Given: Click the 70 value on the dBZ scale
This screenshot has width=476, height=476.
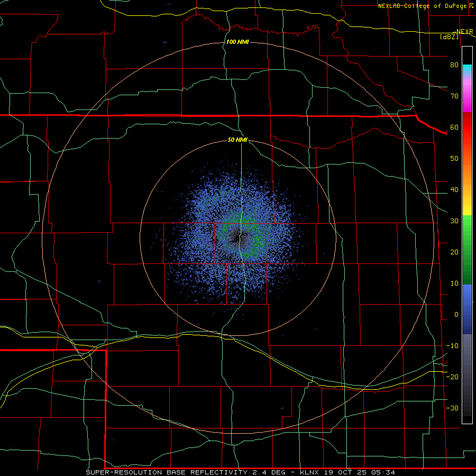Looking at the screenshot, I should tap(454, 96).
